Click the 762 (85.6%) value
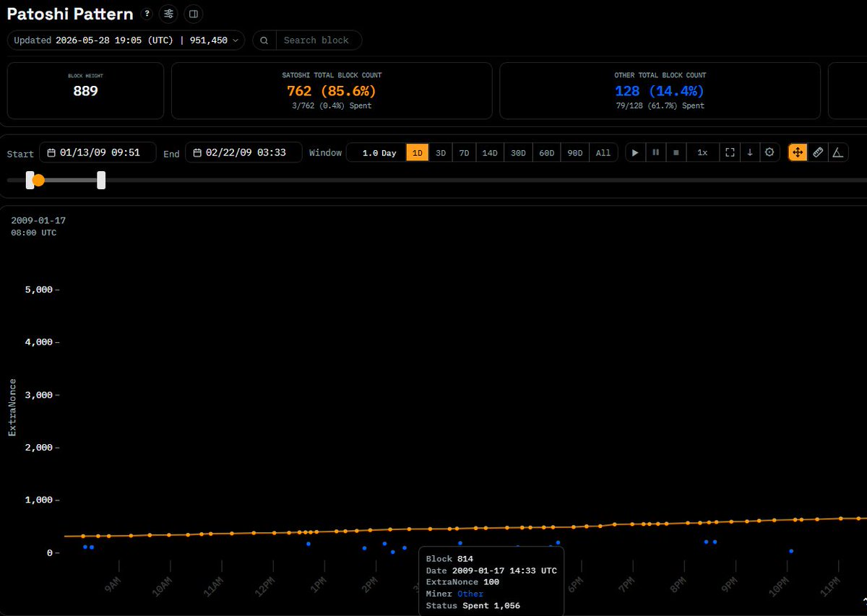 coord(332,91)
